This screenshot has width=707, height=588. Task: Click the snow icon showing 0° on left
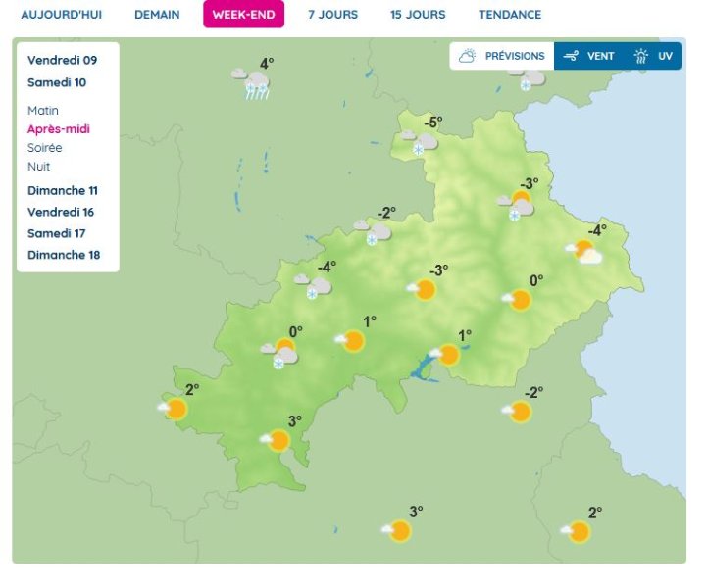[x=281, y=353]
